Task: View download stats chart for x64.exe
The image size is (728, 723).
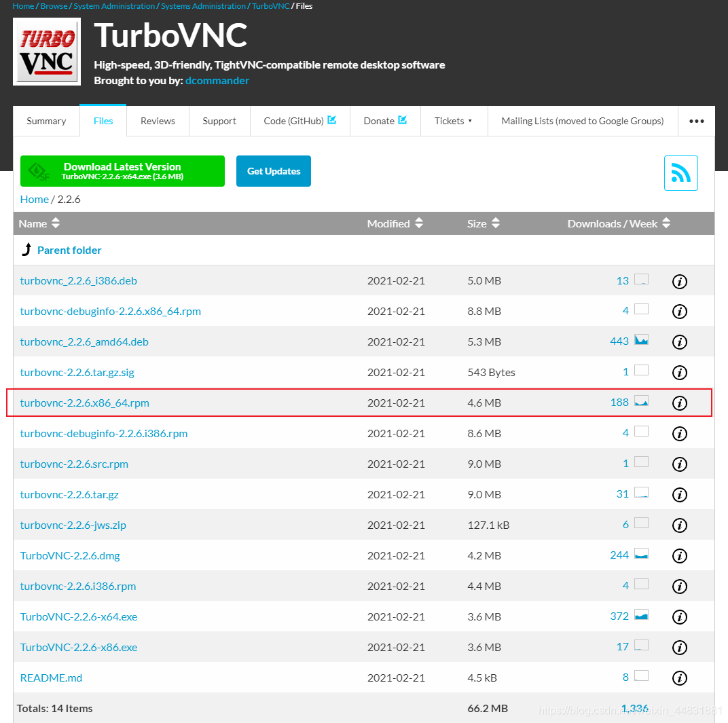Action: coord(641,615)
